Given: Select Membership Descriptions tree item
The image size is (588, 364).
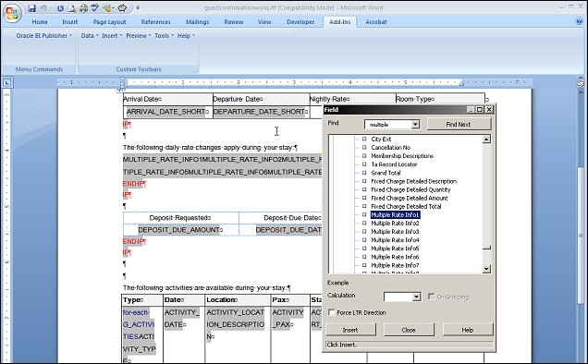Looking at the screenshot, I should coord(402,156).
